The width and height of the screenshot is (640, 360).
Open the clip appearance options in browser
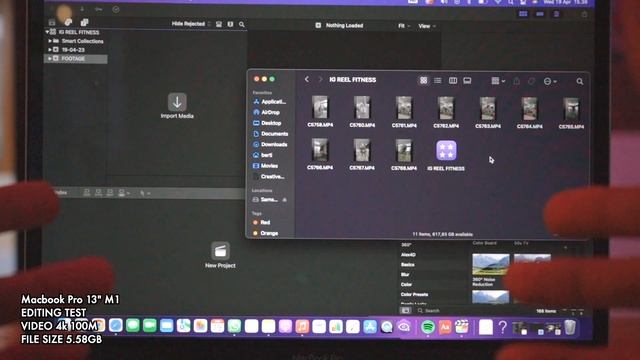[x=219, y=24]
